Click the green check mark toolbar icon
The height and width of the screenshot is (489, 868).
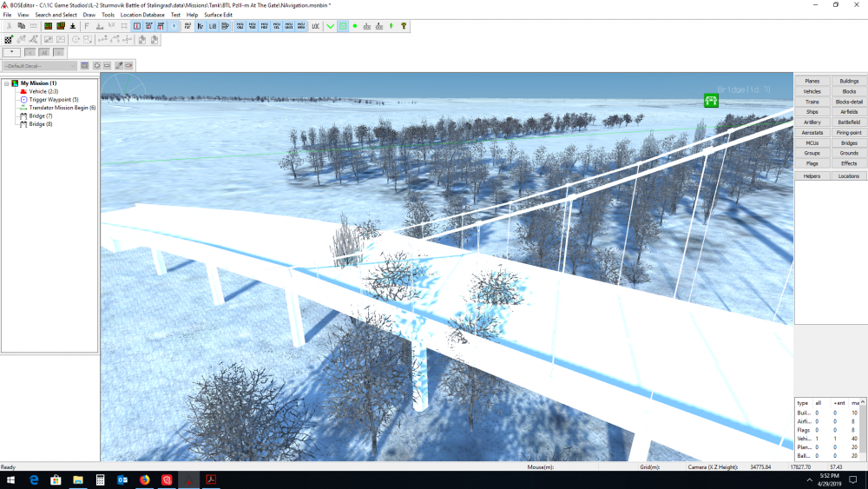(x=331, y=26)
